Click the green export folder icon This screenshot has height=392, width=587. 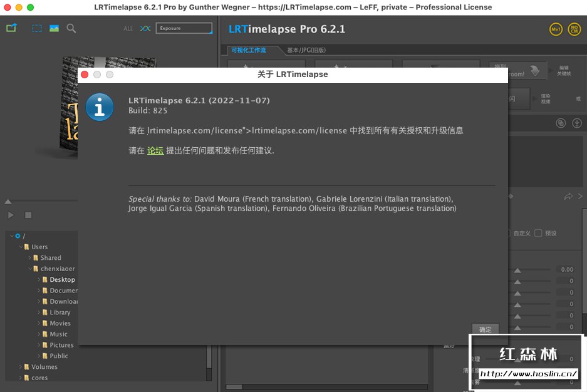[12, 28]
